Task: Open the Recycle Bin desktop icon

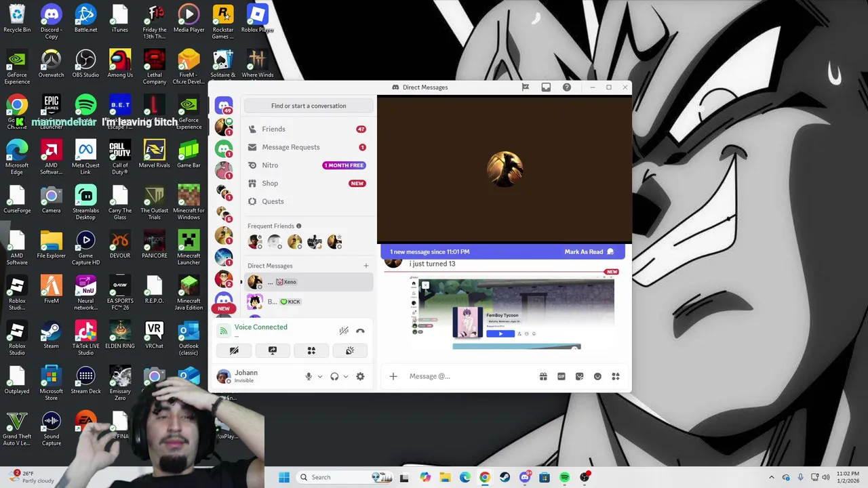Action: pos(17,18)
